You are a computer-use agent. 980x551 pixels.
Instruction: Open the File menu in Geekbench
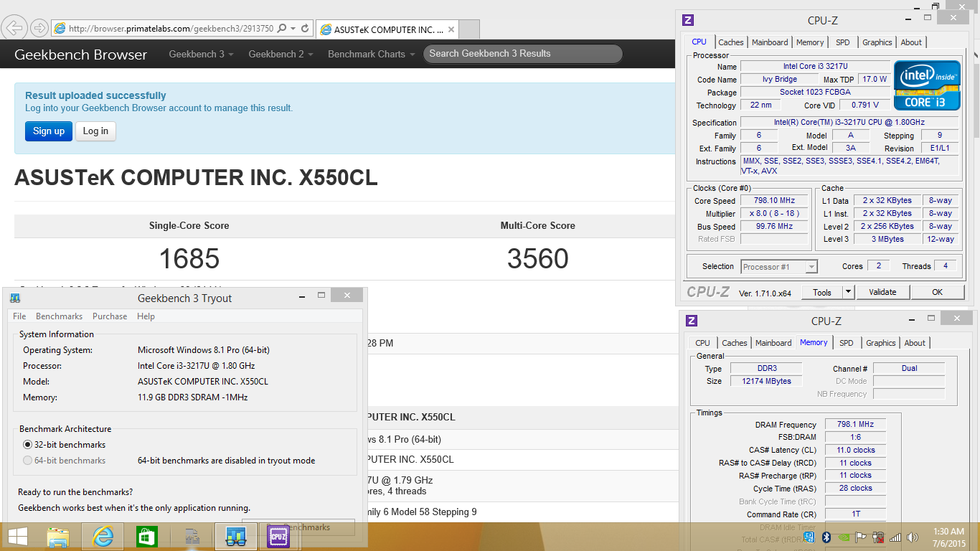(x=19, y=316)
